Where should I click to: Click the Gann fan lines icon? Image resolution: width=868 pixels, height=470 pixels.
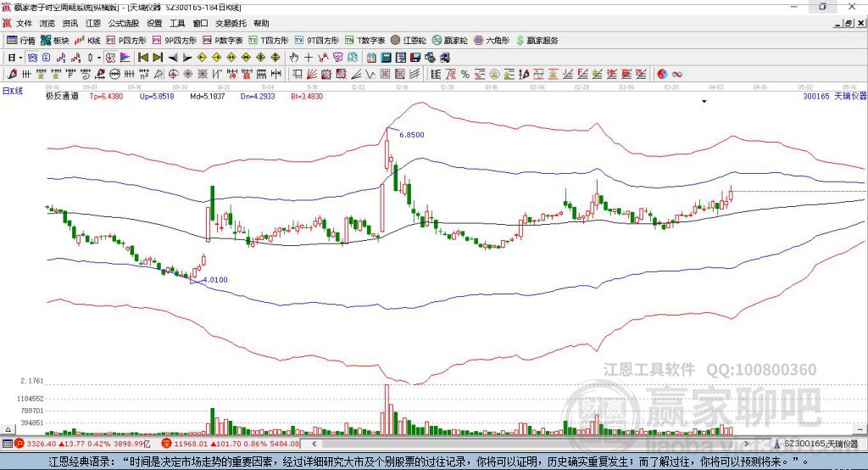pos(312,74)
